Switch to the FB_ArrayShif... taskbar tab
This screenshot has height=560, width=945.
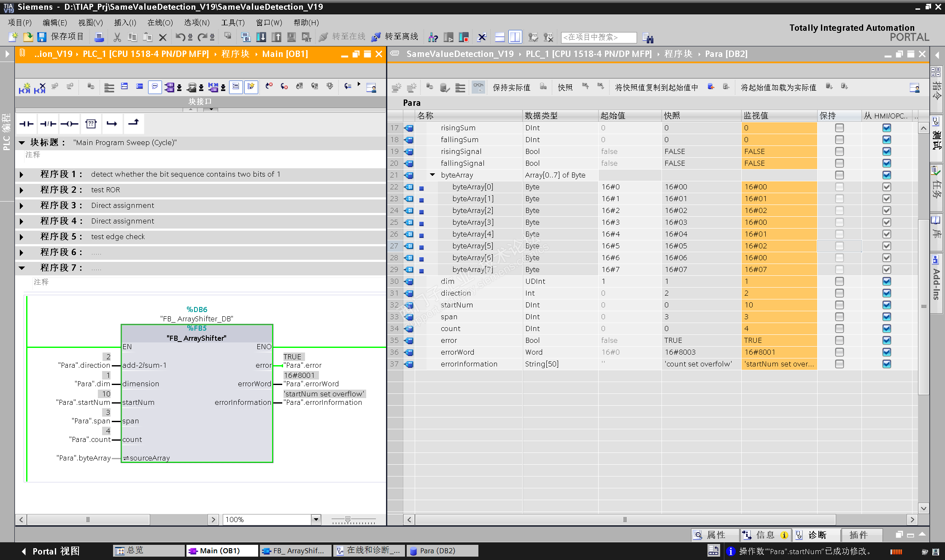point(295,551)
